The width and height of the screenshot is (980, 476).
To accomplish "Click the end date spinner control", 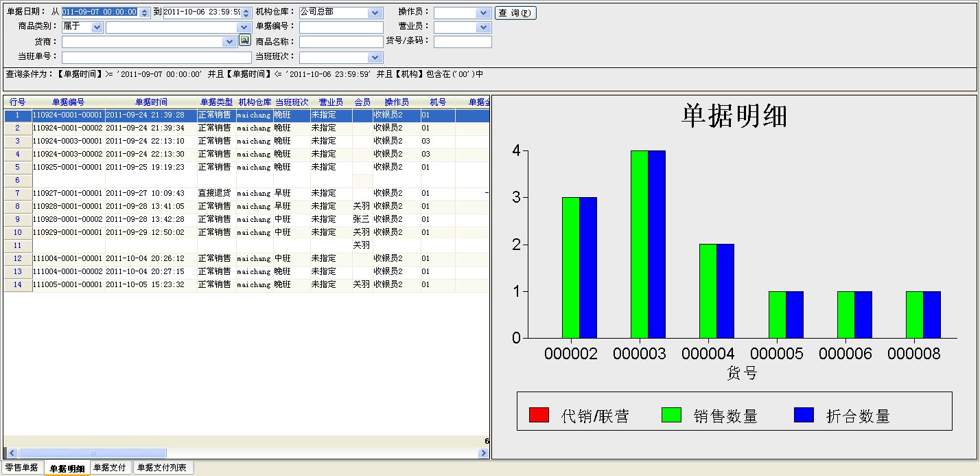I will click(x=246, y=13).
